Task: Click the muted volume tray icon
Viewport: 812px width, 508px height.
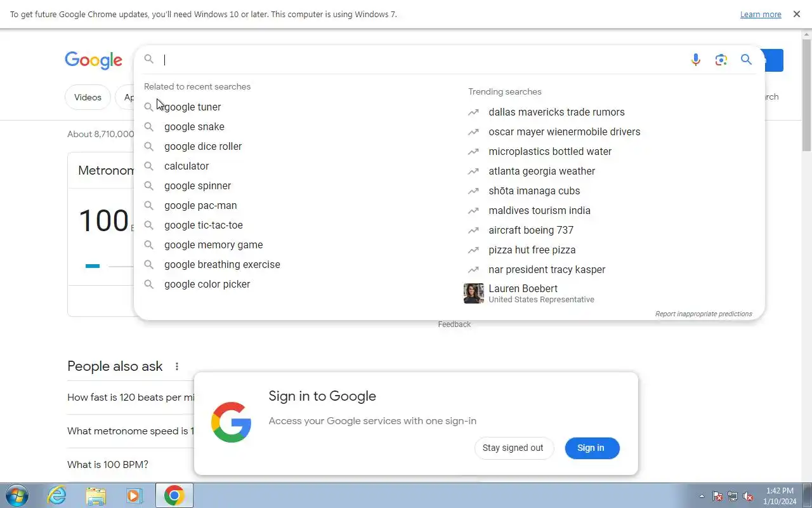Action: pos(748,497)
